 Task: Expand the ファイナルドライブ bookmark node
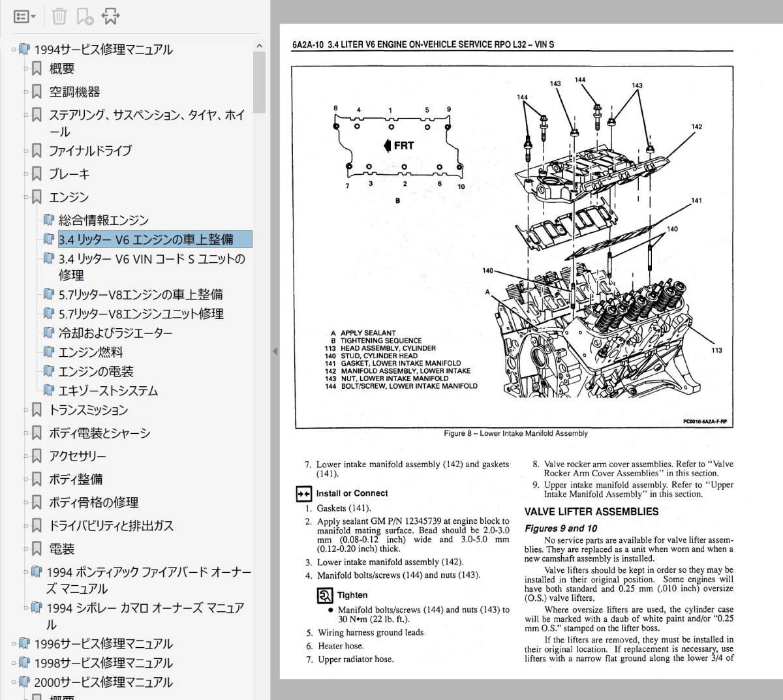click(x=27, y=151)
